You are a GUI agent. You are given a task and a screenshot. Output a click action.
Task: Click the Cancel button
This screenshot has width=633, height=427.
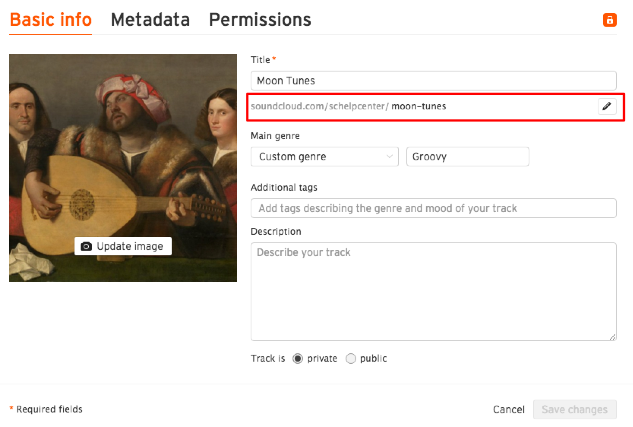coord(509,409)
